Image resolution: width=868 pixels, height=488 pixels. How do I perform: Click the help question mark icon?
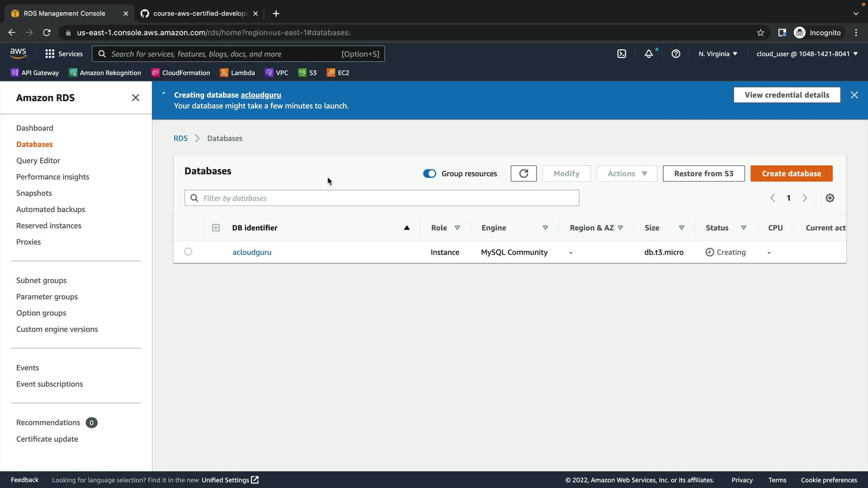tap(676, 54)
